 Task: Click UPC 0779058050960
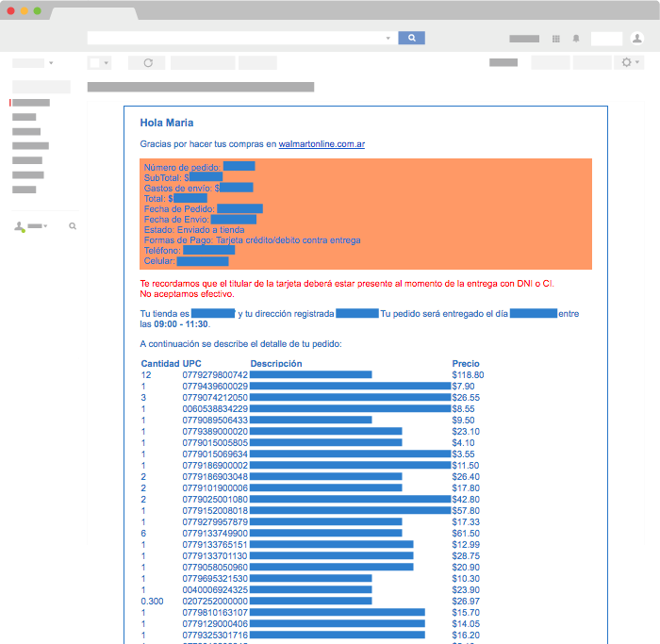click(x=215, y=568)
